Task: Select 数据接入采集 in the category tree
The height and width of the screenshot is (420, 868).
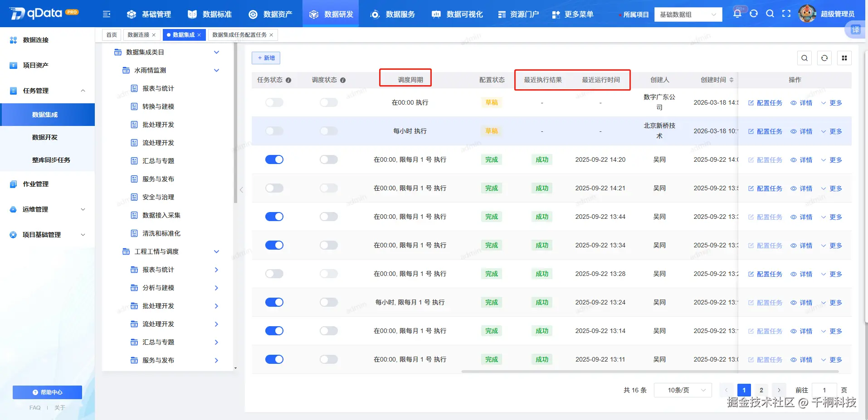Action: [x=161, y=215]
